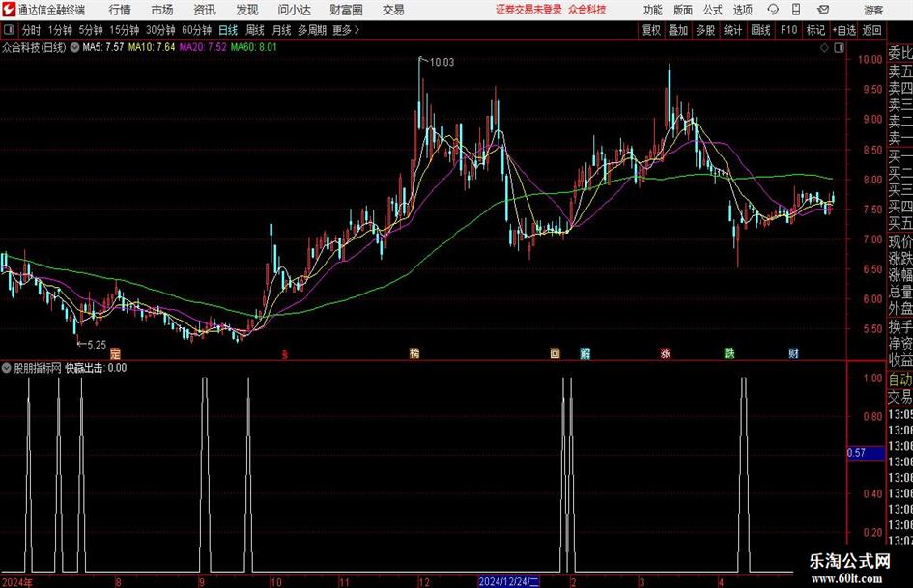Screen dimensions: 913x588
Task: Open F10 company info
Action: (788, 30)
